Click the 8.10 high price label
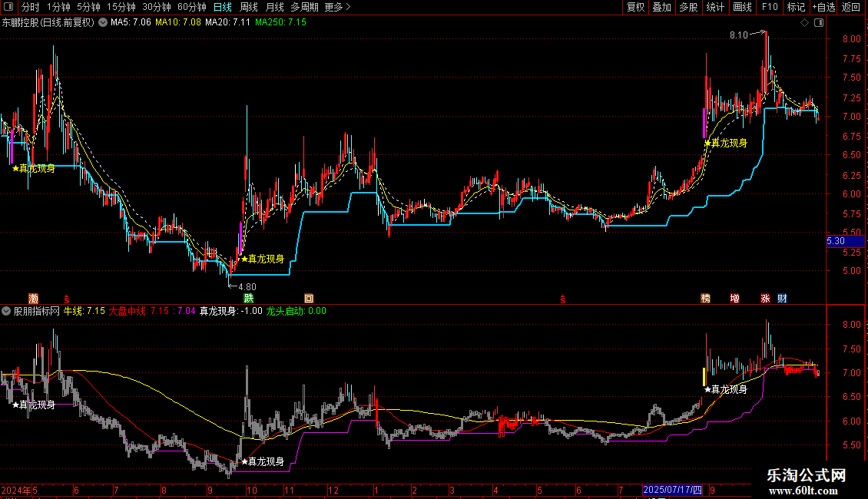The height and width of the screenshot is (499, 868). pos(738,35)
